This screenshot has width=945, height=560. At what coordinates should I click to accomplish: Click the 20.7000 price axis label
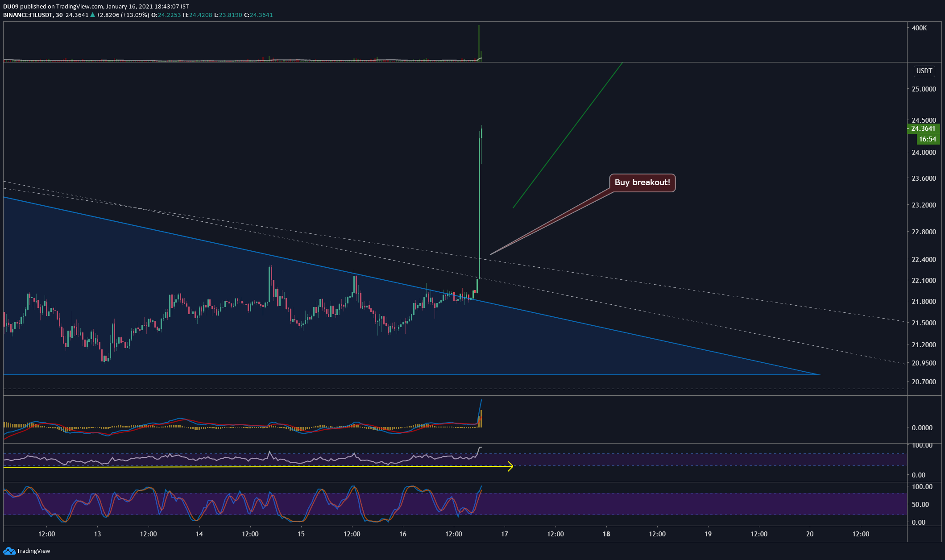pyautogui.click(x=924, y=382)
